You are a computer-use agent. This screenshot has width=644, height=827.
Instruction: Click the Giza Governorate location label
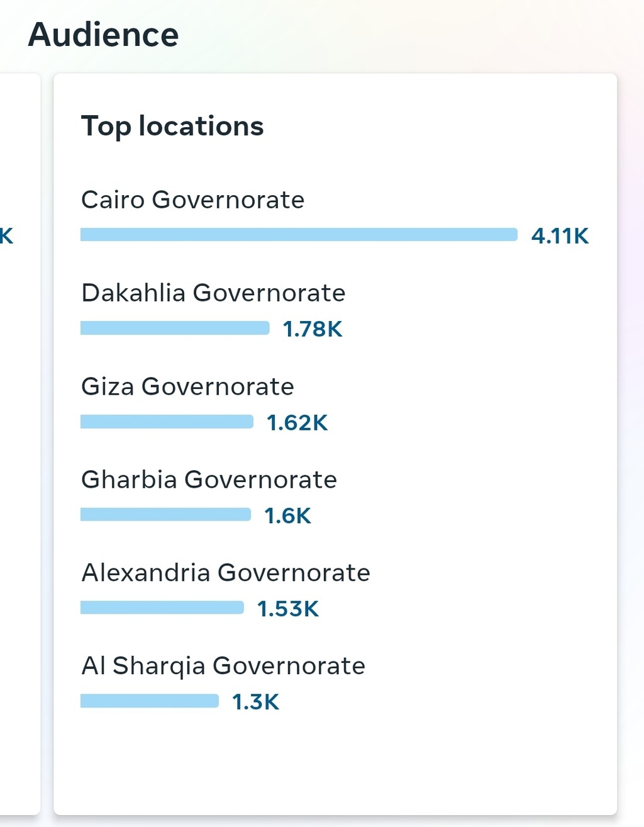(x=187, y=386)
